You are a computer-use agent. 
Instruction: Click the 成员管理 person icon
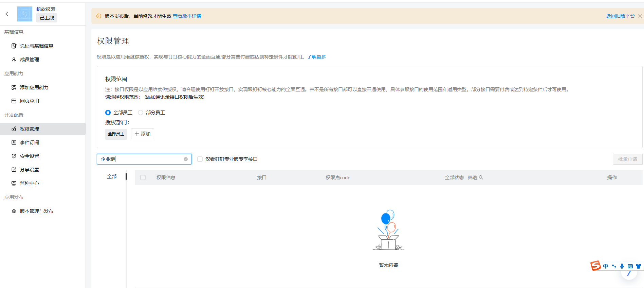coord(14,60)
